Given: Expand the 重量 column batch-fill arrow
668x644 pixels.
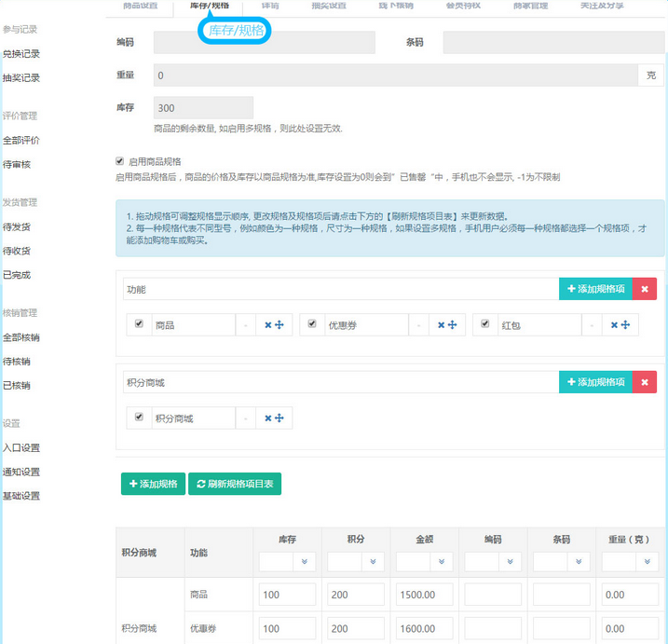Looking at the screenshot, I should pos(648,562).
